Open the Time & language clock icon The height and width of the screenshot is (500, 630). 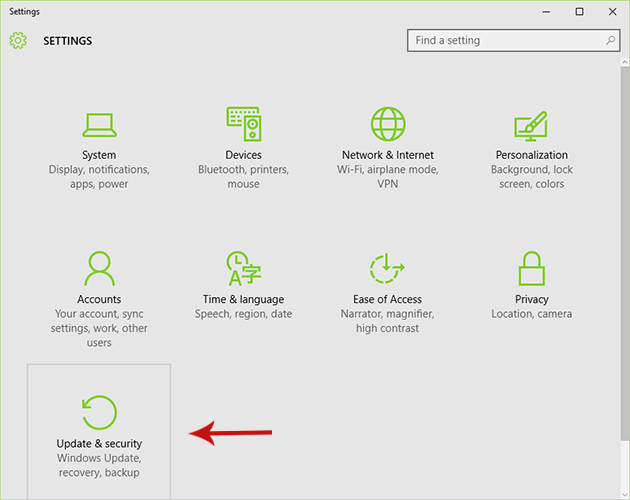[x=243, y=269]
